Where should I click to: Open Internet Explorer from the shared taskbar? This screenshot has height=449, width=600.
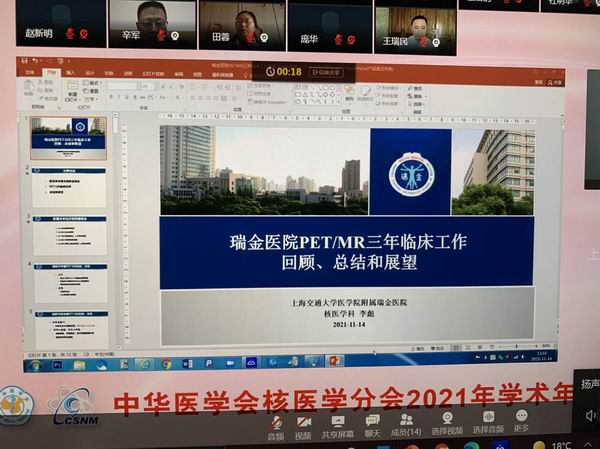tap(144, 364)
